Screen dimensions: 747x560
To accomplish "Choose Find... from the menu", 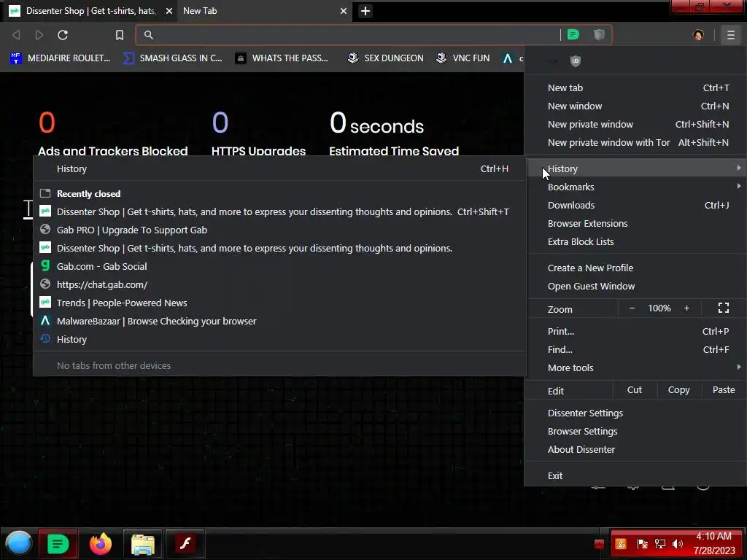I will pos(636,349).
